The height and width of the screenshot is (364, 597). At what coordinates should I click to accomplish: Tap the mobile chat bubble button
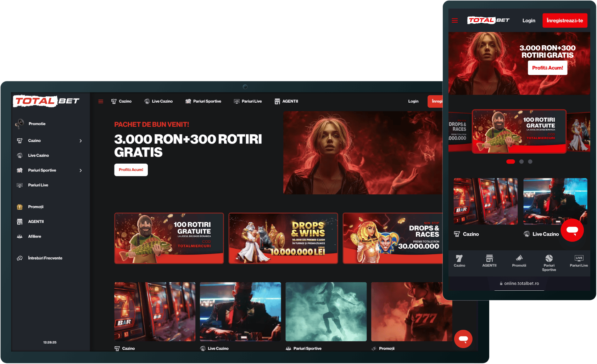pyautogui.click(x=572, y=230)
